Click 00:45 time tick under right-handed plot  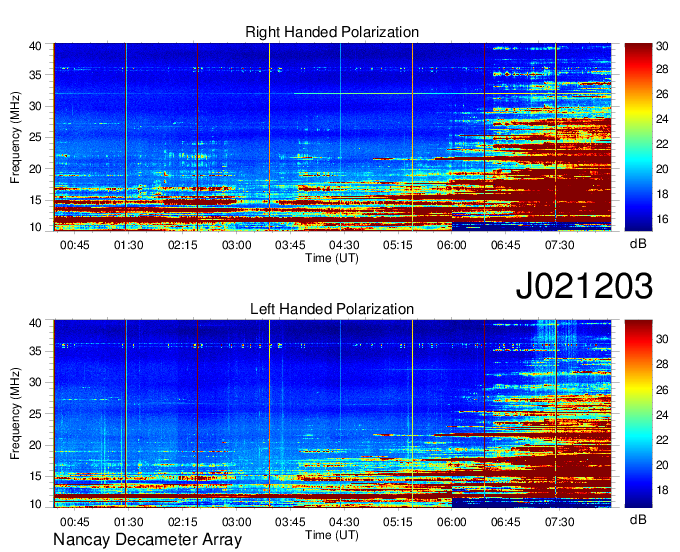coord(75,245)
